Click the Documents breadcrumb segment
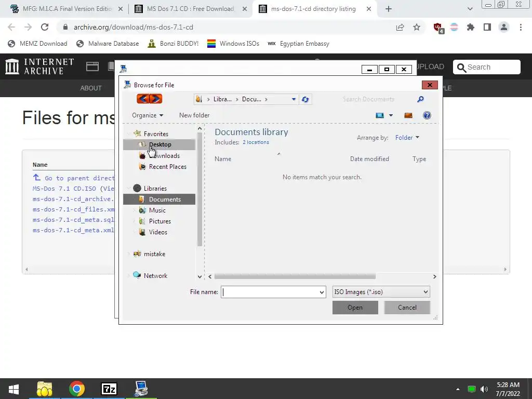This screenshot has height=399, width=532. tap(251, 99)
